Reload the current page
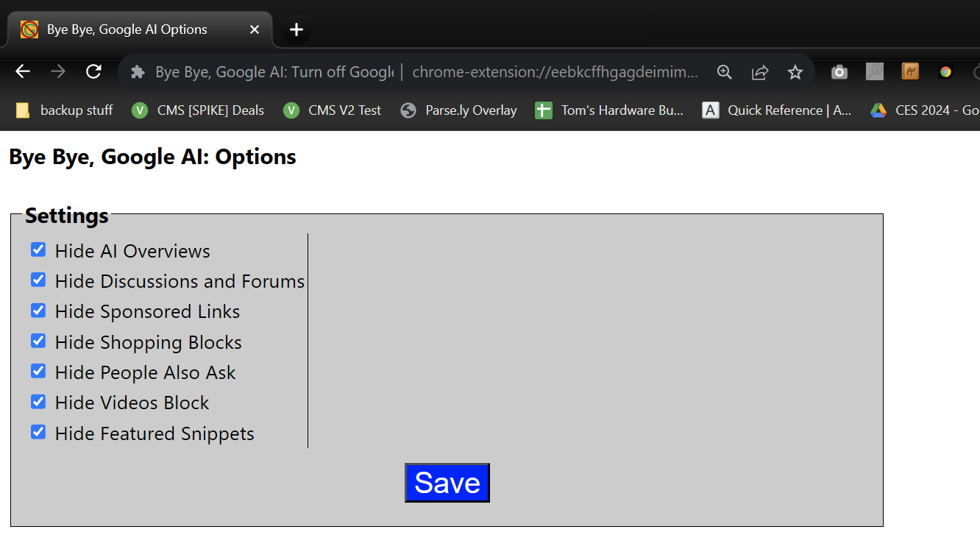The width and height of the screenshot is (980, 549). tap(93, 71)
